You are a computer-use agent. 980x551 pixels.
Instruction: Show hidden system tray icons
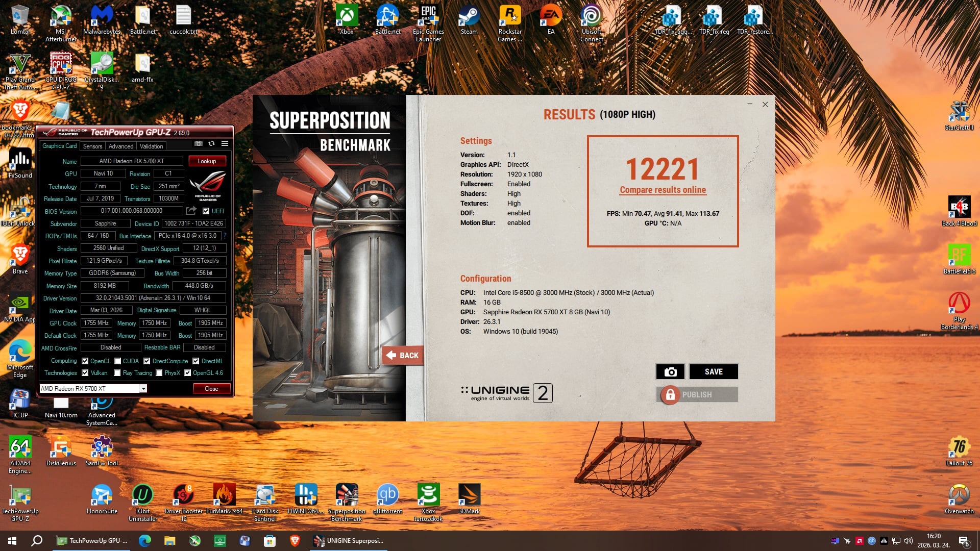[x=822, y=541]
